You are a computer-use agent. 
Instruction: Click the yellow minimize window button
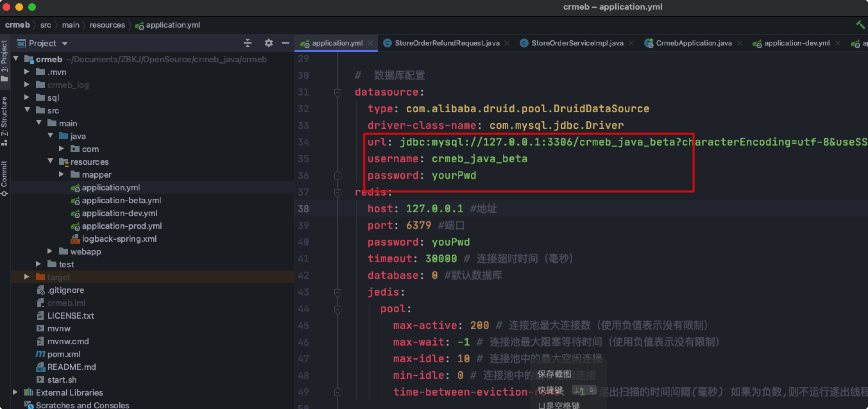click(x=19, y=7)
